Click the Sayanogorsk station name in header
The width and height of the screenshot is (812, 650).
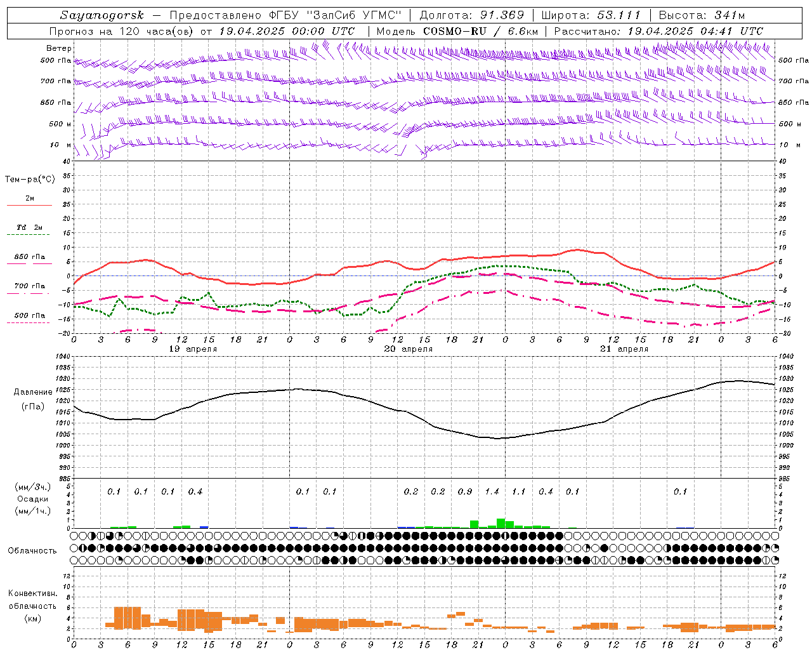point(101,15)
